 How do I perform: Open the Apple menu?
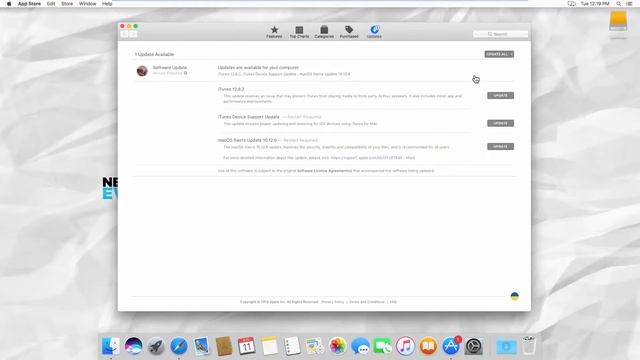coord(9,4)
